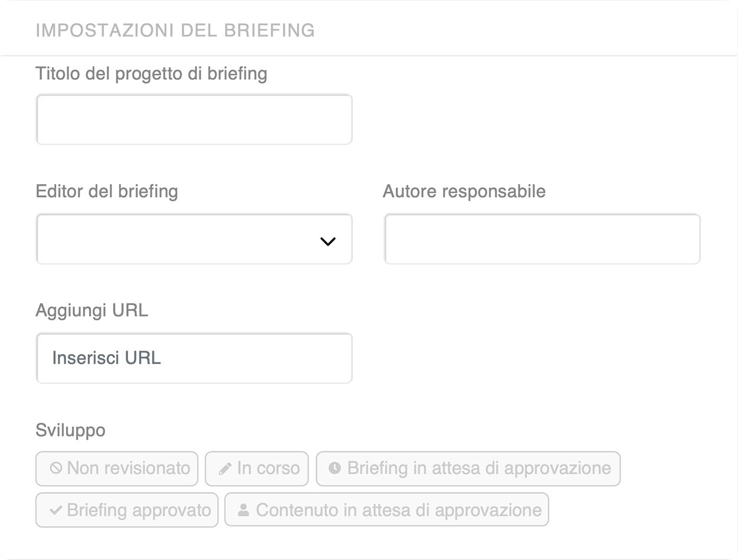Select the Non revisionato status
Screen dimensions: 738x560
point(117,469)
